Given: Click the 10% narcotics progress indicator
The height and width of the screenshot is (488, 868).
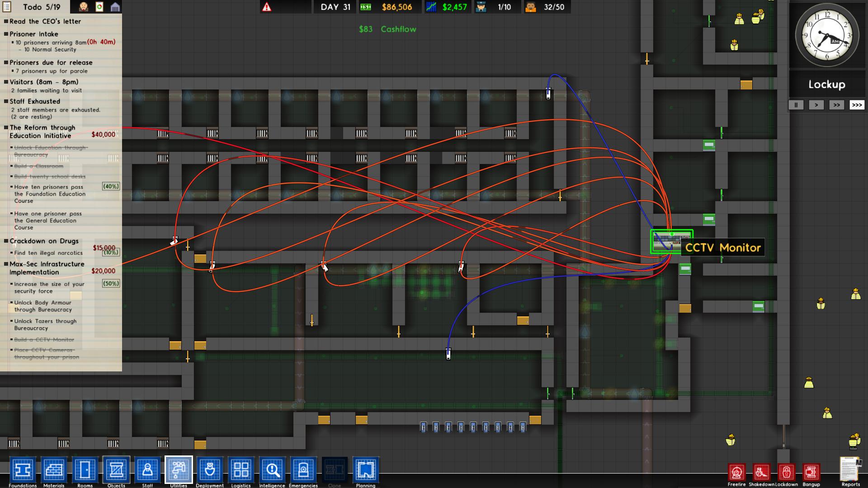Looking at the screenshot, I should coord(111,253).
